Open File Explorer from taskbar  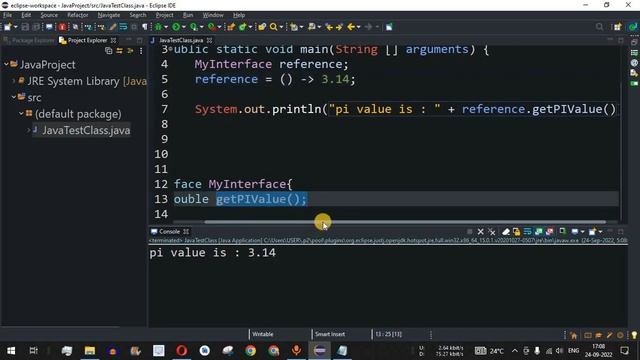coord(90,351)
